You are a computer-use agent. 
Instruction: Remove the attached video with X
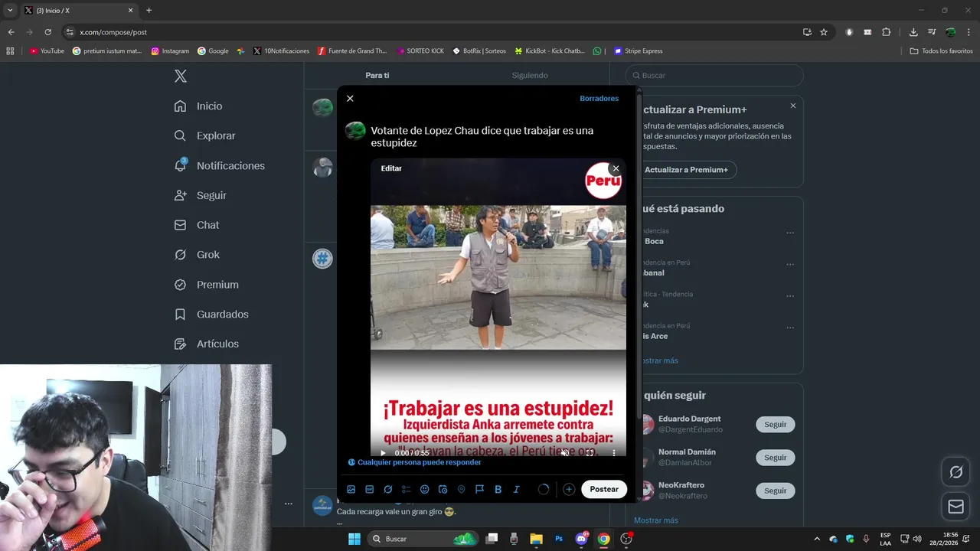616,168
